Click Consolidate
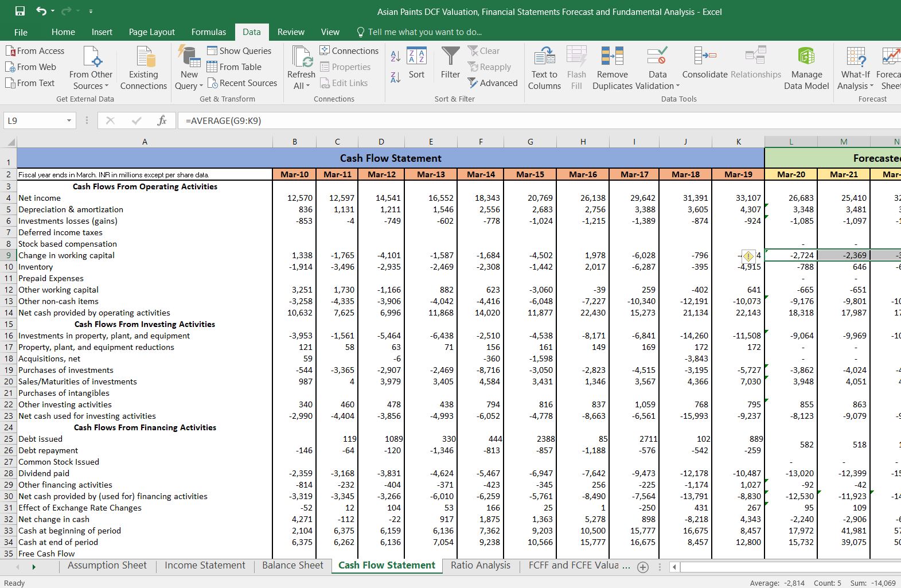This screenshot has height=588, width=901. click(705, 63)
